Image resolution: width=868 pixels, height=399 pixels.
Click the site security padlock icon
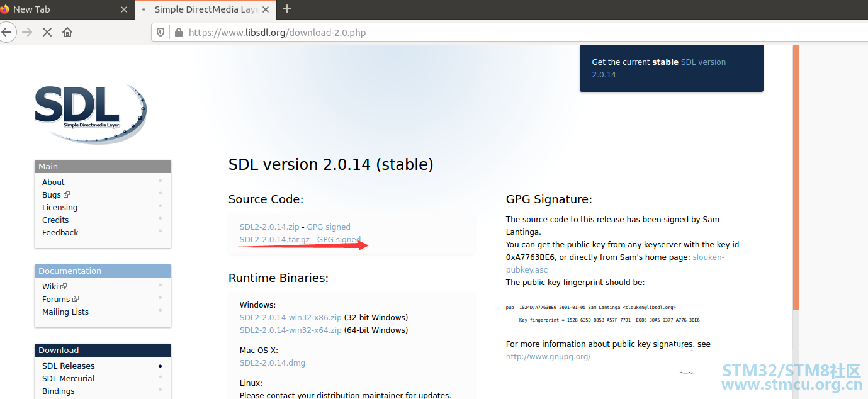coord(179,32)
